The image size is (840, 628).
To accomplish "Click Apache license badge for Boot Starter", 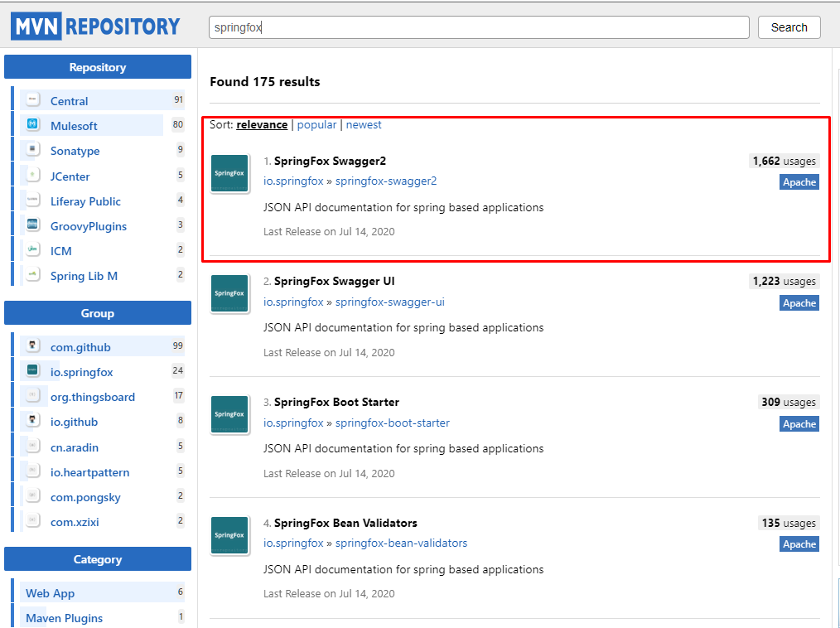I will click(x=799, y=424).
